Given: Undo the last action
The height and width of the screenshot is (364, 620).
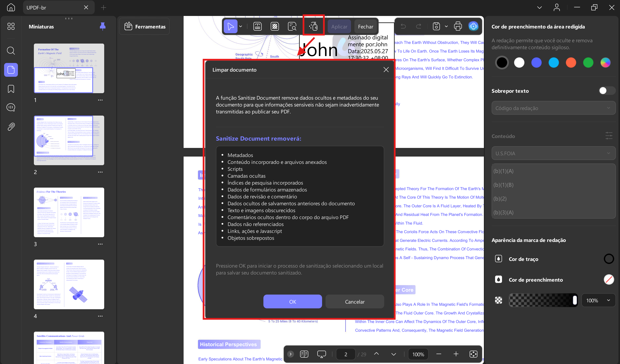Looking at the screenshot, I should [x=403, y=26].
